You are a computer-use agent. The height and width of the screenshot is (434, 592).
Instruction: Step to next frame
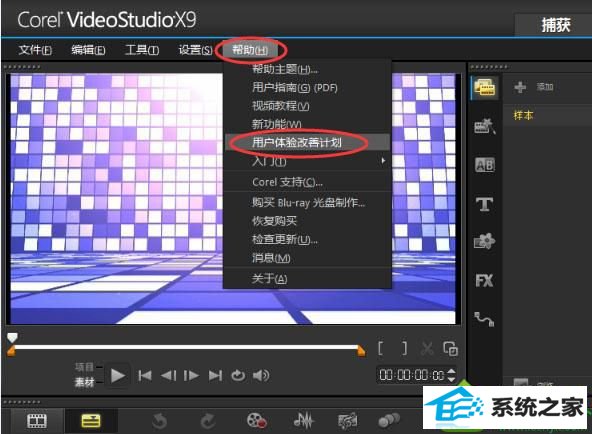pyautogui.click(x=191, y=376)
